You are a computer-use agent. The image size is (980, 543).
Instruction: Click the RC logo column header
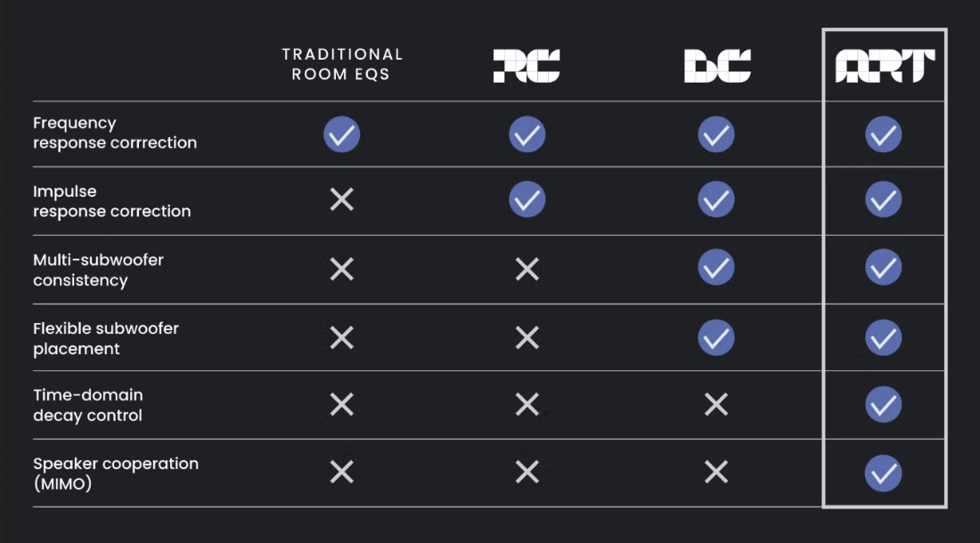[x=527, y=66]
